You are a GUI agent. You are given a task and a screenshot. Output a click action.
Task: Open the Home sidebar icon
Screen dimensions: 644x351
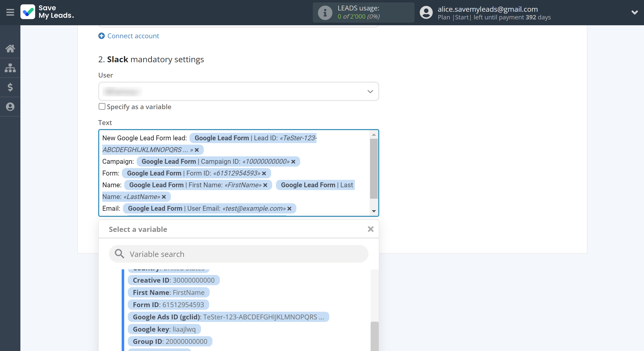[x=10, y=48]
